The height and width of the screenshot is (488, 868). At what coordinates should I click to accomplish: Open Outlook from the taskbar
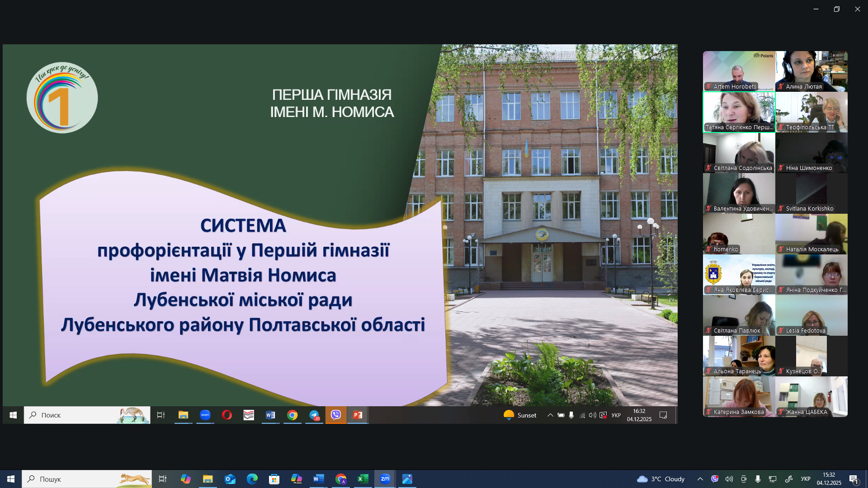230,479
